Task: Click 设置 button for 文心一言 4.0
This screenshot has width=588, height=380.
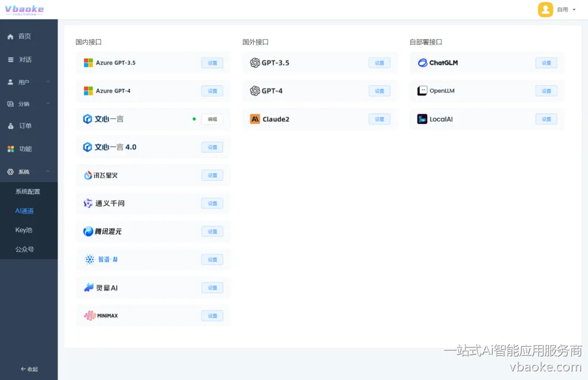Action: click(x=212, y=148)
